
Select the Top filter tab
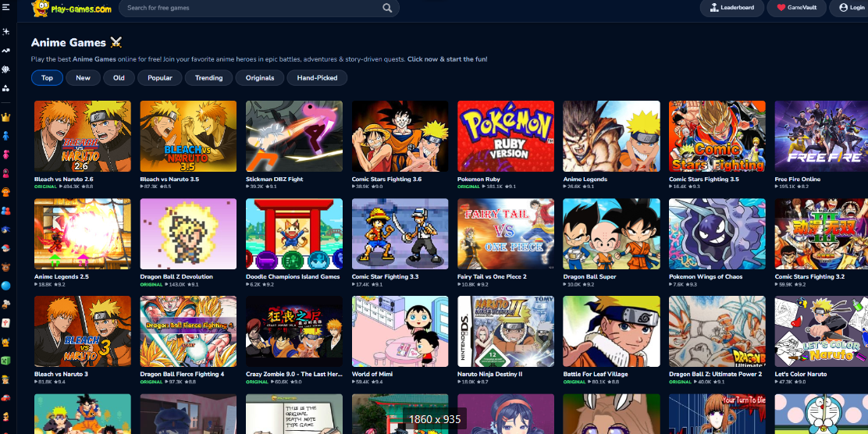[x=47, y=78]
